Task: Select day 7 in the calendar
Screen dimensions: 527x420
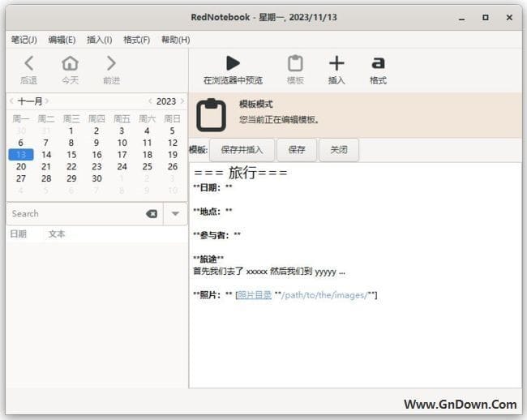Action: 45,143
